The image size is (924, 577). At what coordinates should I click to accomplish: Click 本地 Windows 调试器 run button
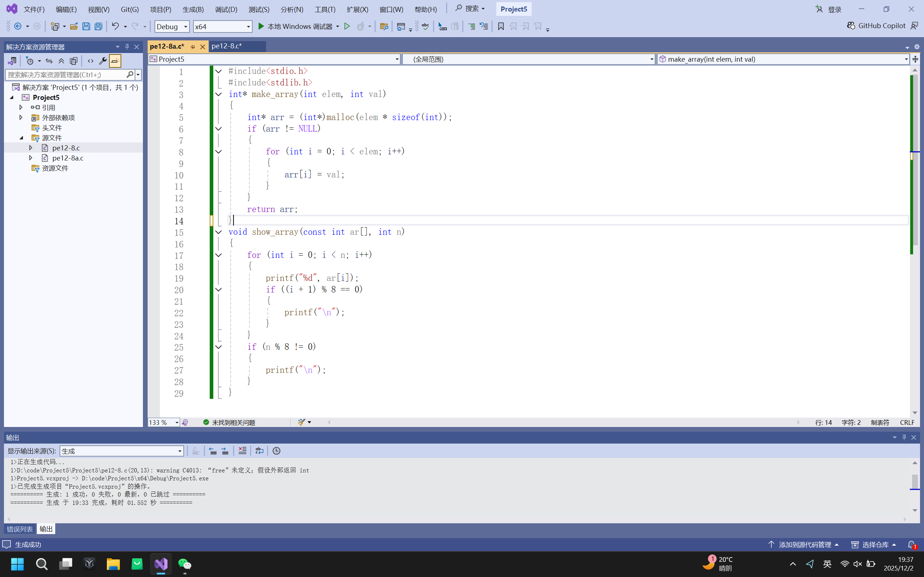point(295,26)
